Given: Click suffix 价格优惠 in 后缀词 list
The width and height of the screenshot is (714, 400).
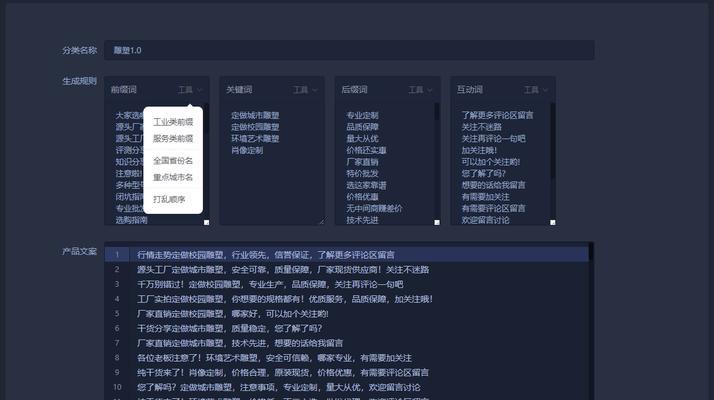Looking at the screenshot, I should [362, 197].
